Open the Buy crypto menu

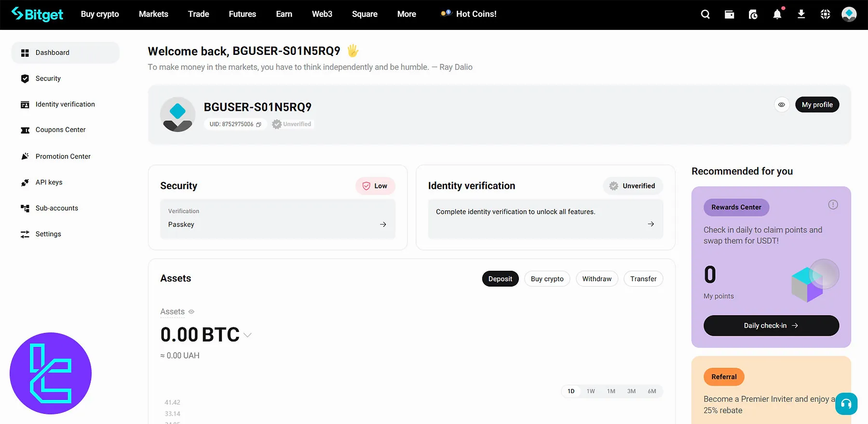(100, 14)
